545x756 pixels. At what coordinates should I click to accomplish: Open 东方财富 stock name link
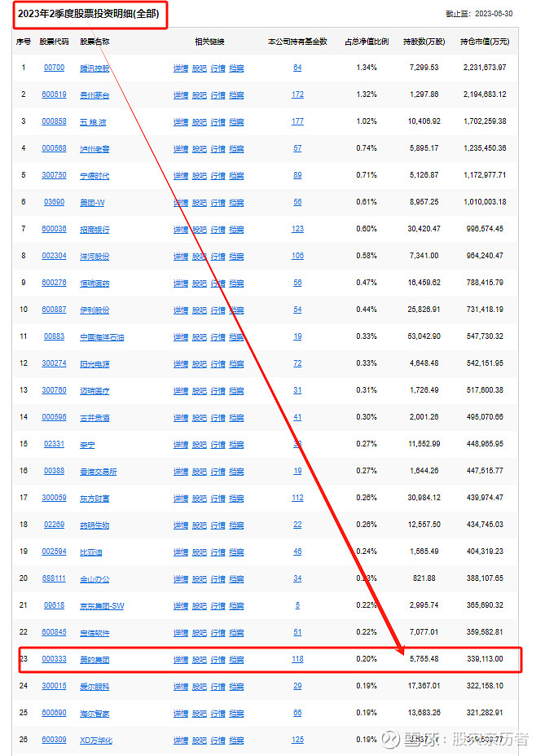[x=94, y=499]
